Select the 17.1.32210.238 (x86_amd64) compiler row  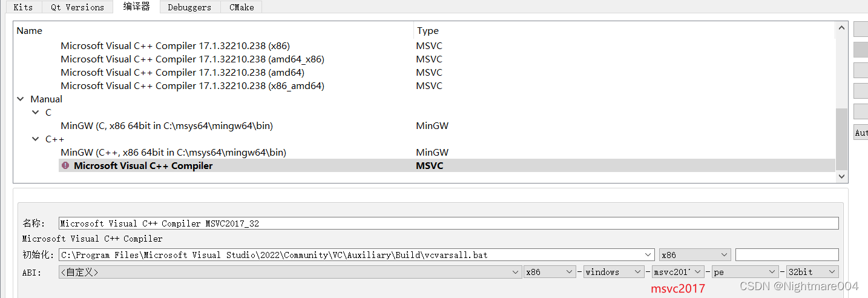click(x=192, y=86)
